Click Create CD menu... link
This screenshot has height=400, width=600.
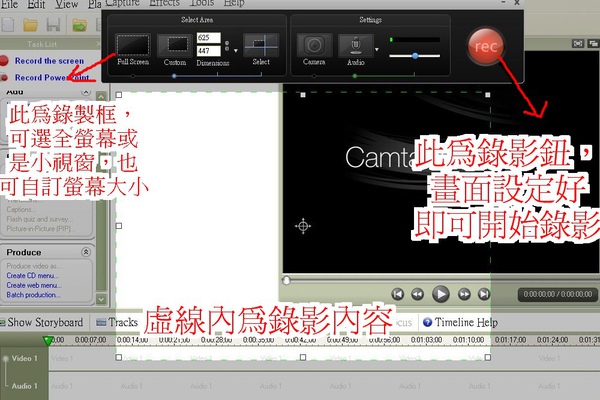pos(33,276)
